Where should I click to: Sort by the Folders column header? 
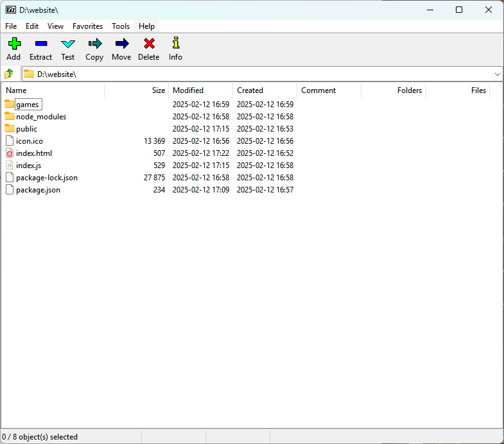(x=394, y=90)
